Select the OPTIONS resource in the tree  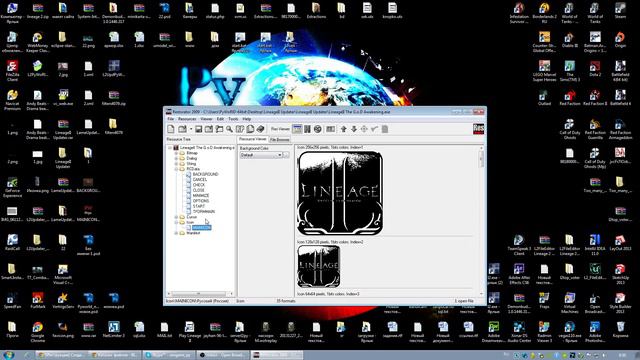[x=201, y=201]
